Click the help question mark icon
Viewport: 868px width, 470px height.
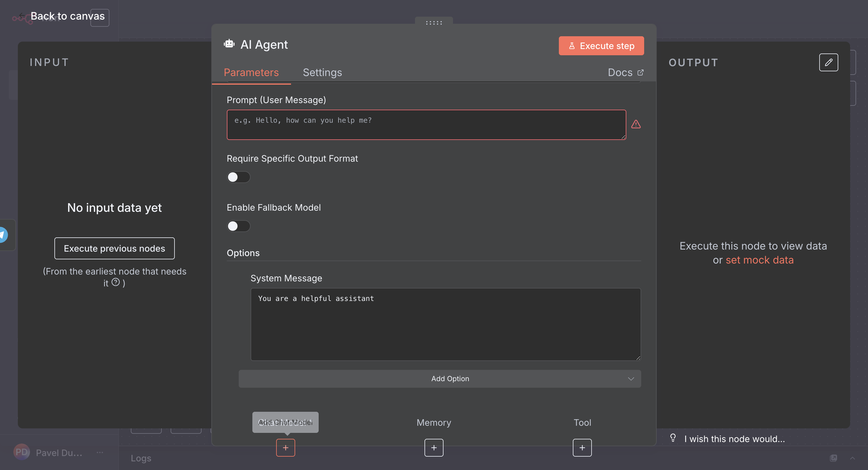click(x=116, y=282)
